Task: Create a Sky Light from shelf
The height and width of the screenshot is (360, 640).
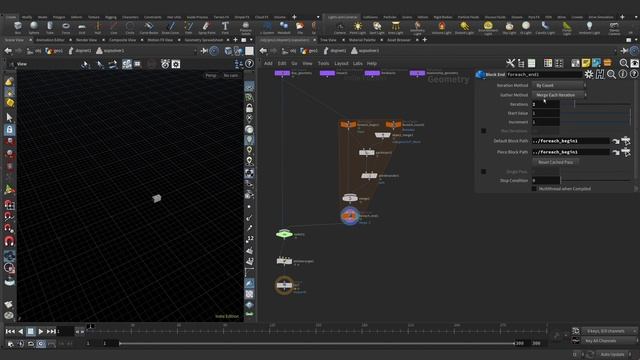Action: pos(509,27)
